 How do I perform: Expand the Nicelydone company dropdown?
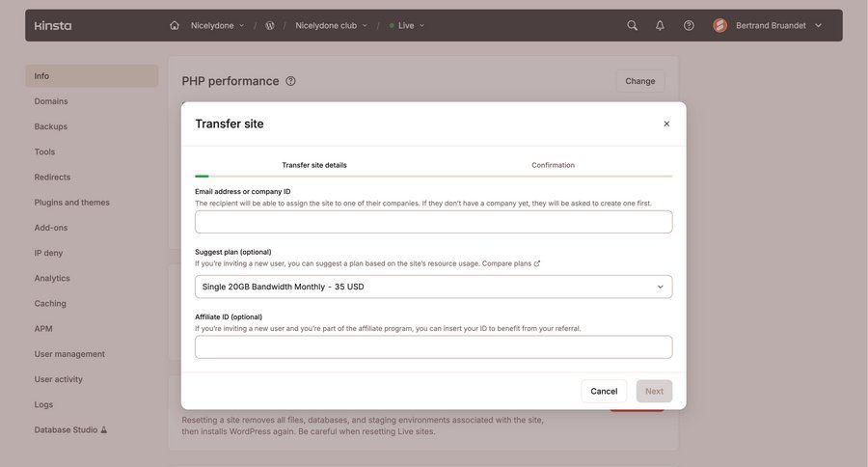[218, 25]
